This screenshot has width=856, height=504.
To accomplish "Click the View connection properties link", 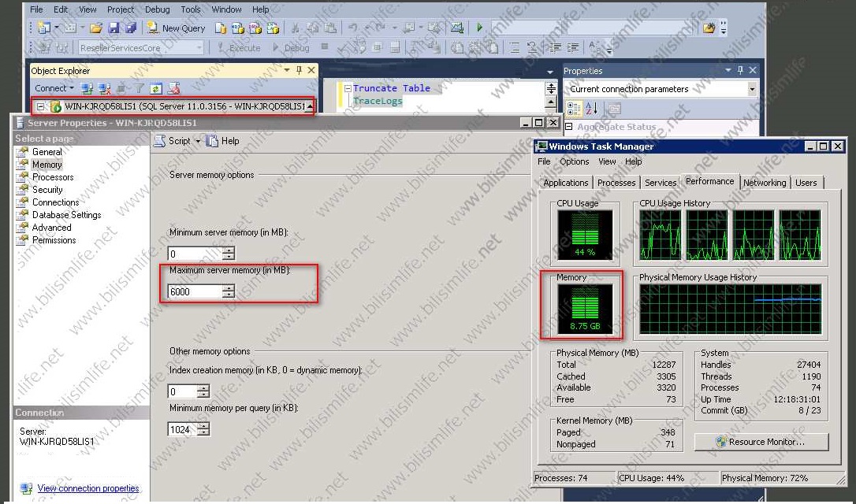I will click(88, 488).
